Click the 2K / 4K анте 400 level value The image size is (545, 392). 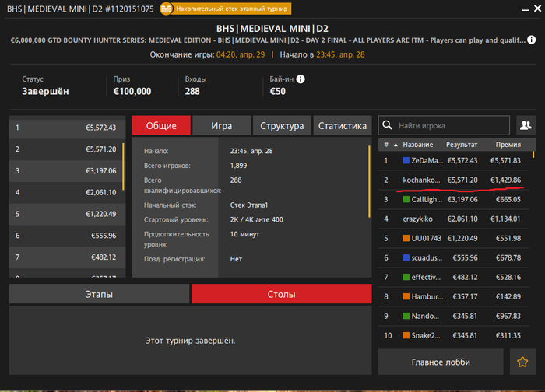click(256, 219)
